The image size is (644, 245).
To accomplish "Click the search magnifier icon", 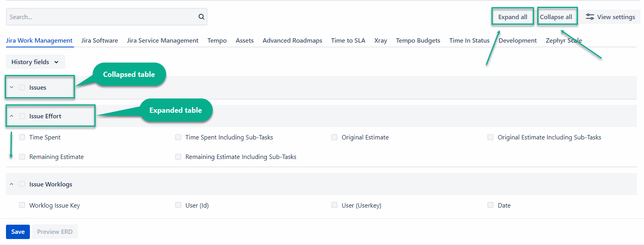I will click(x=201, y=17).
